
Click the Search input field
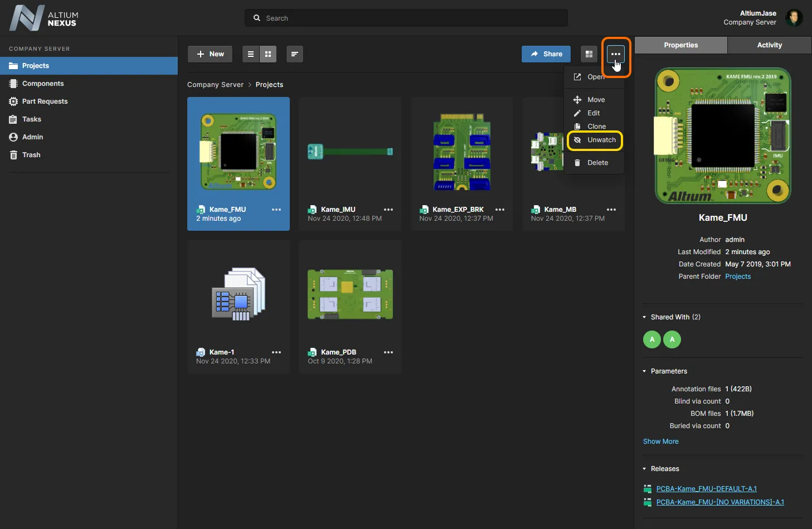click(x=406, y=18)
